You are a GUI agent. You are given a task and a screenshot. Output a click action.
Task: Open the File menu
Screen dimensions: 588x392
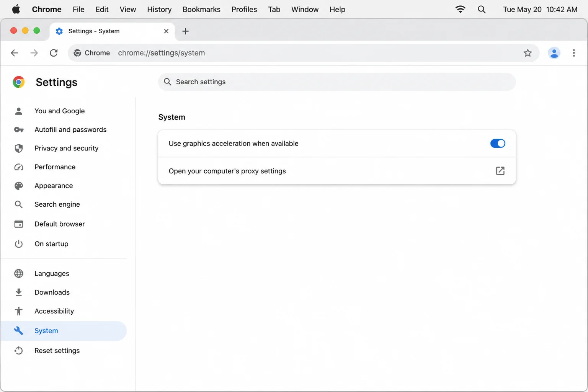pyautogui.click(x=78, y=10)
